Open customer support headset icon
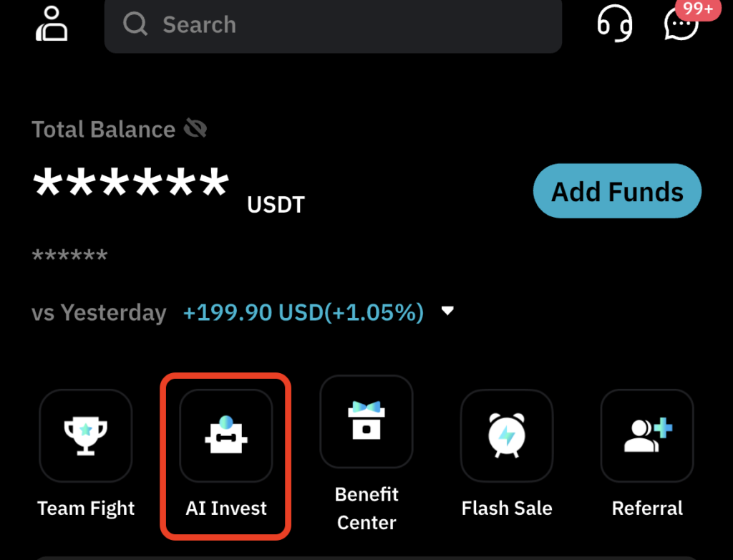Viewport: 733px width, 560px height. pos(616,24)
